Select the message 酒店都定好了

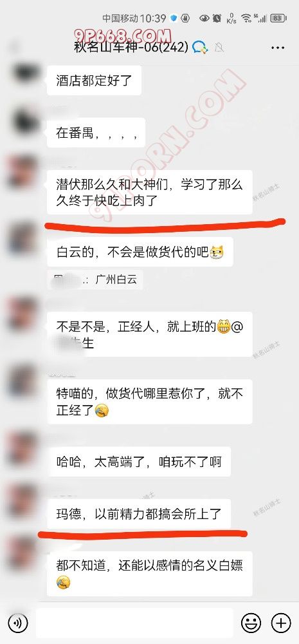94,80
